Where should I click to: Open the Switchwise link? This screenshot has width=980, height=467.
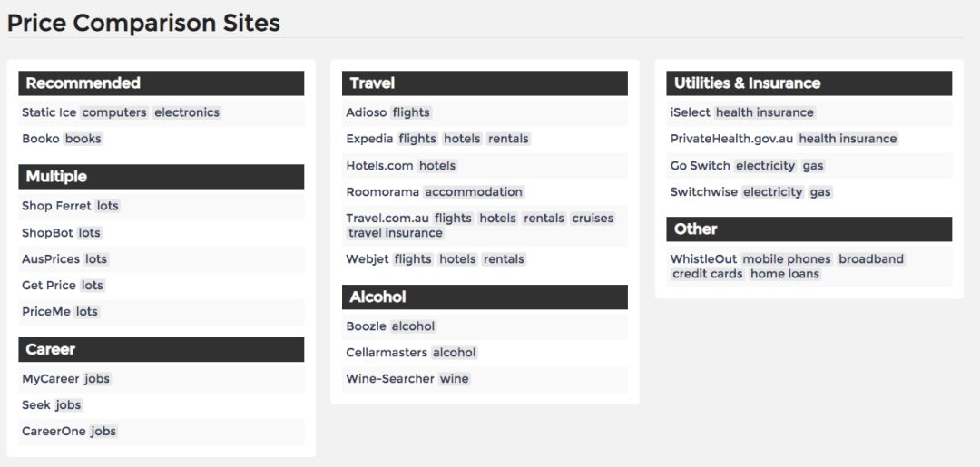click(x=704, y=192)
